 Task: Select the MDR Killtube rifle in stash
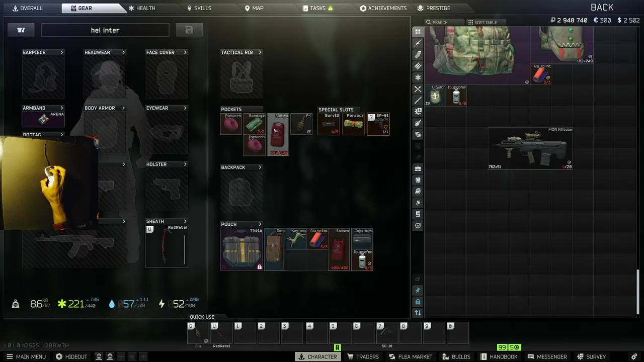click(x=530, y=148)
